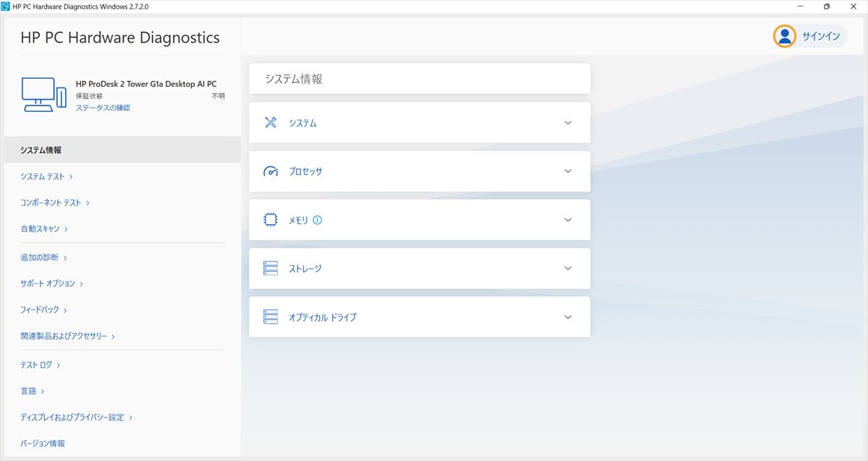Click the wrench icon beside システム
The height and width of the screenshot is (461, 868).
tap(271, 123)
